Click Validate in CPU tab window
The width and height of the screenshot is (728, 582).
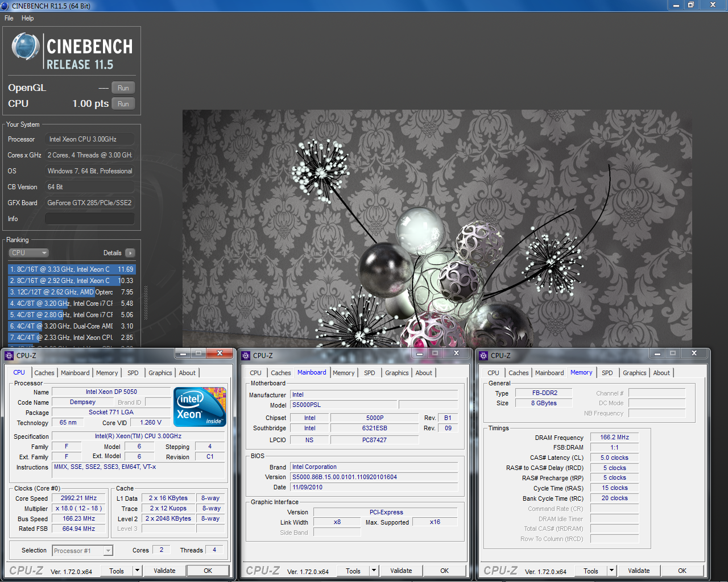point(165,571)
